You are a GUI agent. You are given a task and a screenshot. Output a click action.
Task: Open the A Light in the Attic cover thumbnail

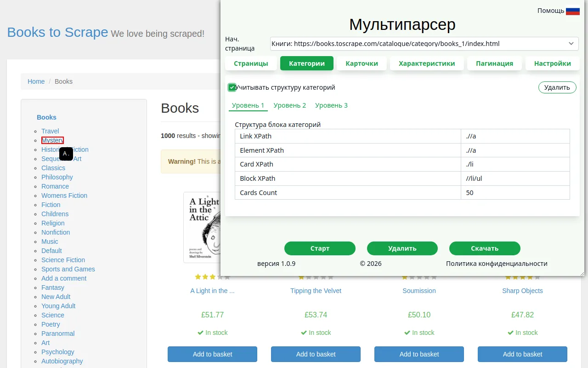point(202,228)
